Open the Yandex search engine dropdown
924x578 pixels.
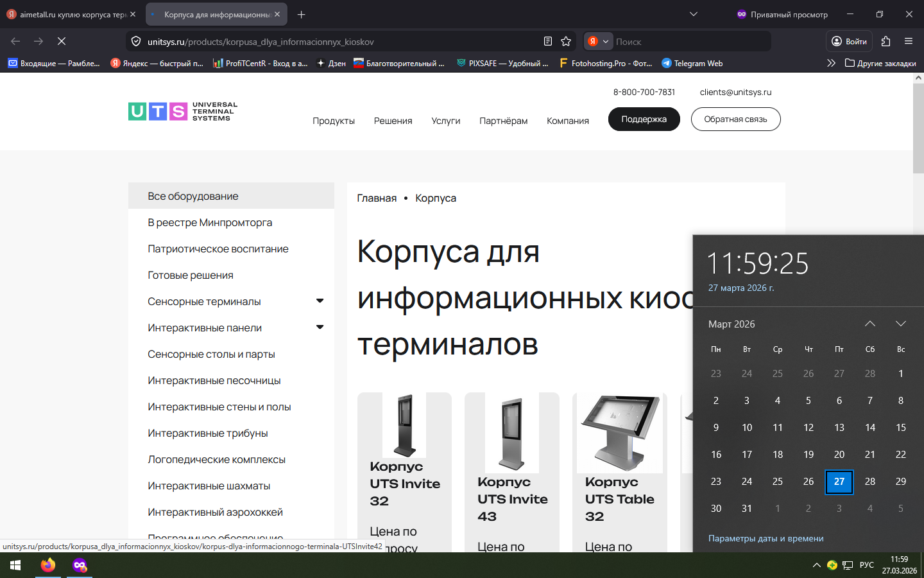click(x=598, y=41)
